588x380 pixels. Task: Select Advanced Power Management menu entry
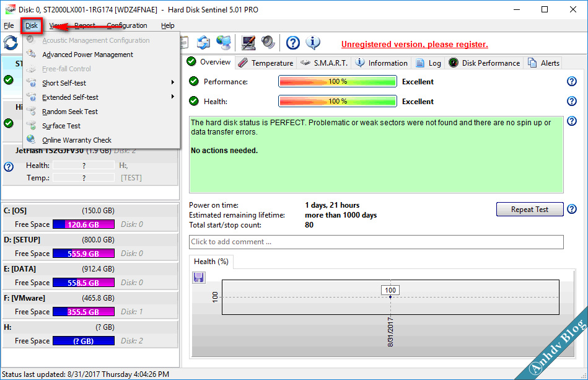tap(101, 55)
